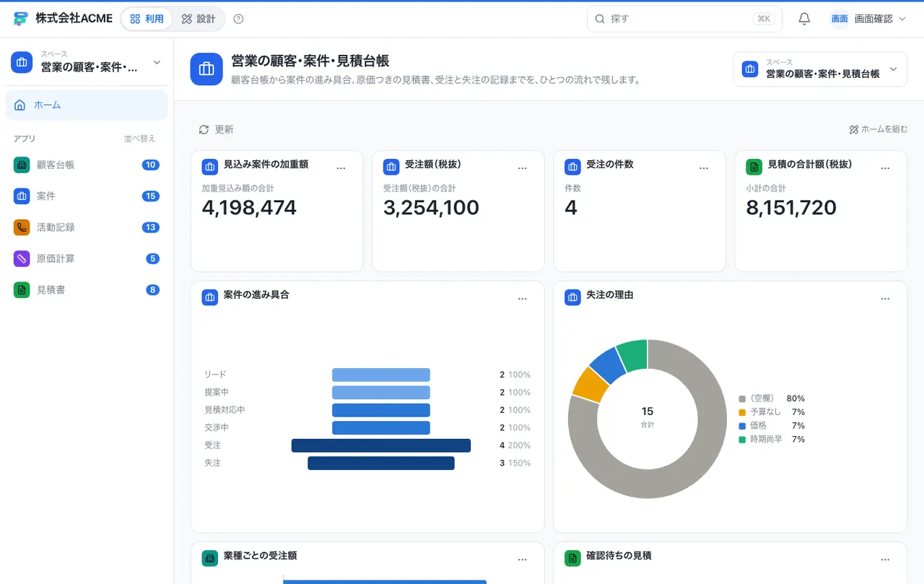Viewport: 924px width, 584px height.
Task: Click the 原価計算 purple icon
Action: (22, 258)
